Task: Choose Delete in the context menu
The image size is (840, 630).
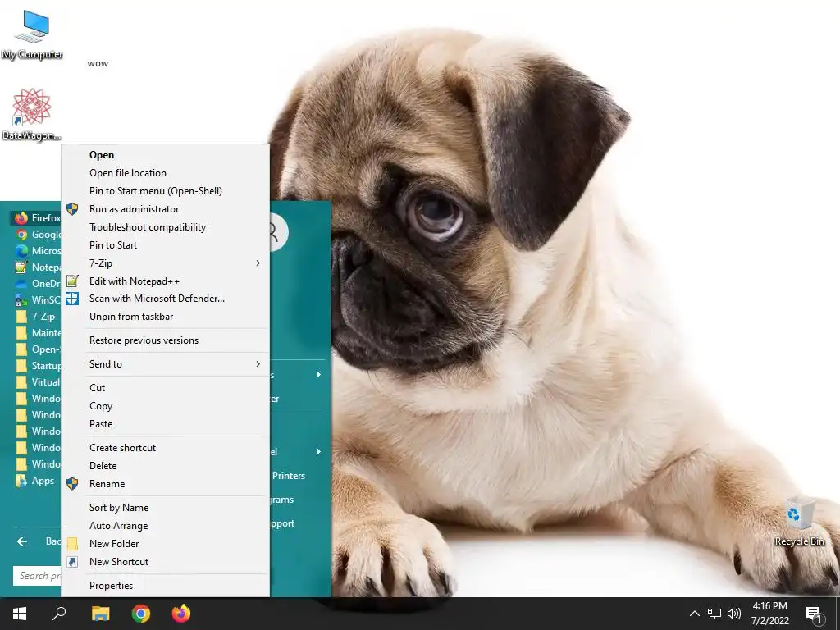Action: 166,466
